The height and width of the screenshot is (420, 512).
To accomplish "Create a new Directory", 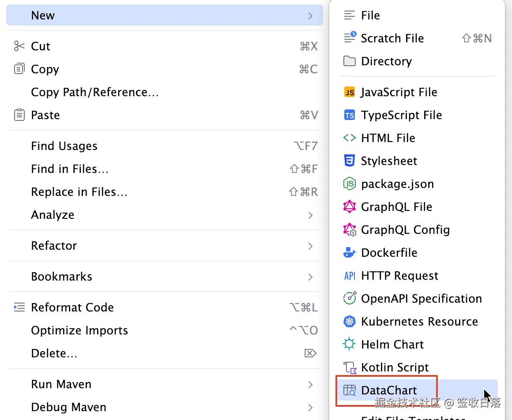I will click(417, 61).
